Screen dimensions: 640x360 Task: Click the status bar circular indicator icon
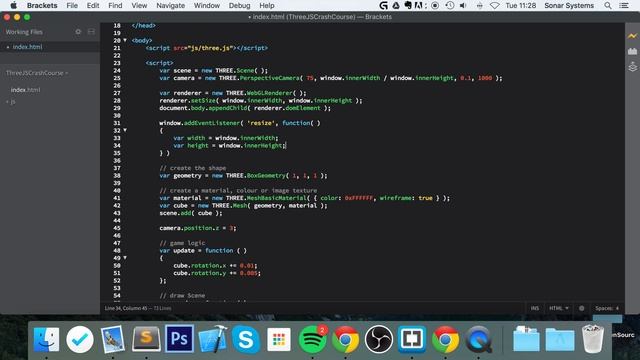[582, 308]
